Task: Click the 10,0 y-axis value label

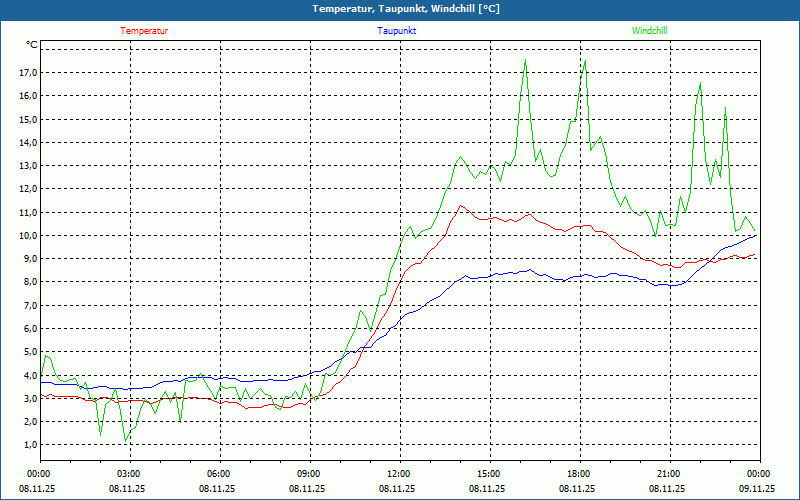Action: click(28, 236)
